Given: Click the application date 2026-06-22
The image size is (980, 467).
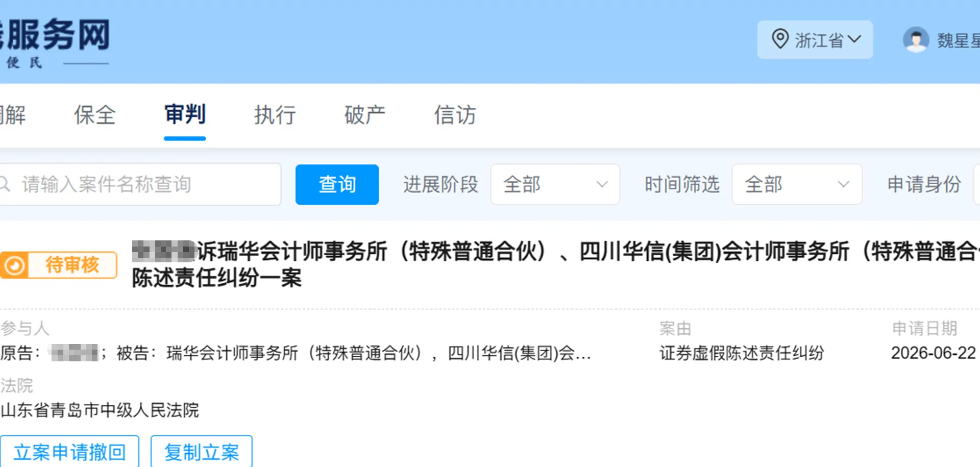Looking at the screenshot, I should pos(934,353).
